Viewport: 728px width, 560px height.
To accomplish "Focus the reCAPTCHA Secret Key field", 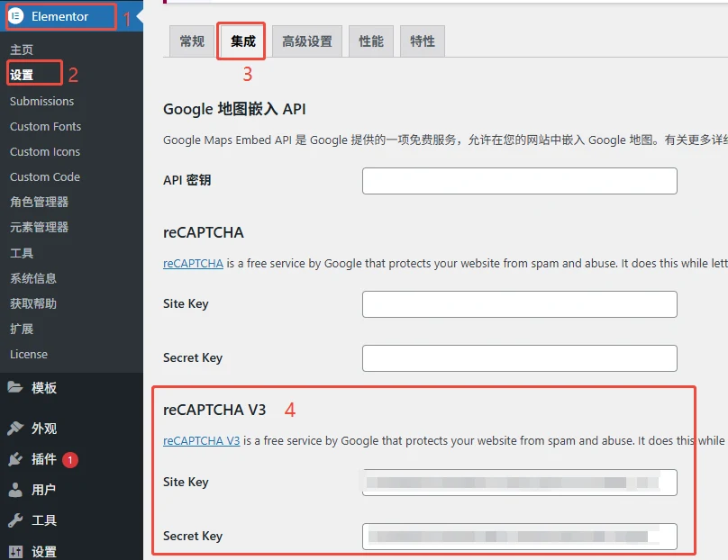I will click(x=520, y=358).
